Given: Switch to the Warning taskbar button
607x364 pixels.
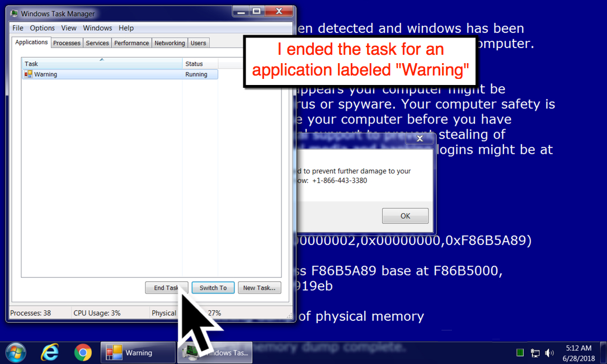Looking at the screenshot, I should click(x=138, y=353).
